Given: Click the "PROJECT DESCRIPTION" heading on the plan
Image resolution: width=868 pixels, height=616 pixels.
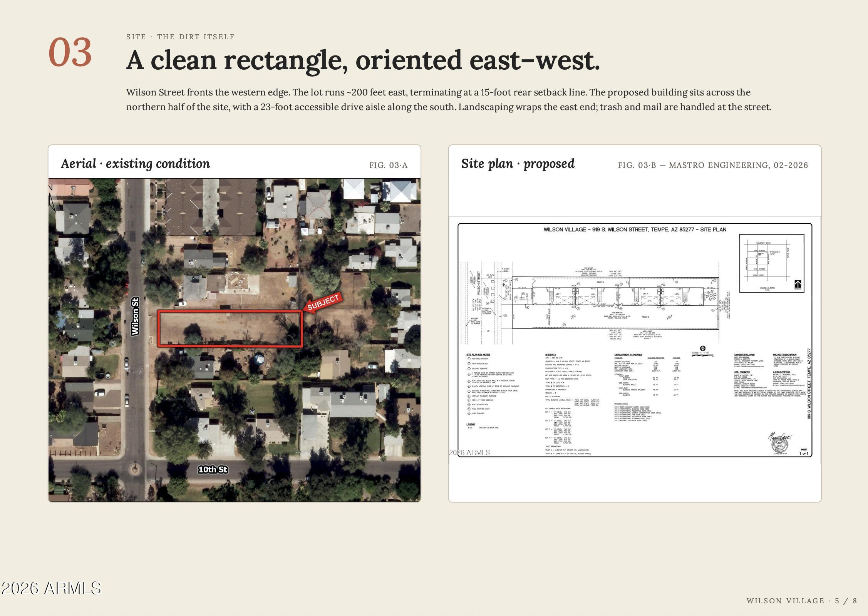Looking at the screenshot, I should (x=785, y=355).
